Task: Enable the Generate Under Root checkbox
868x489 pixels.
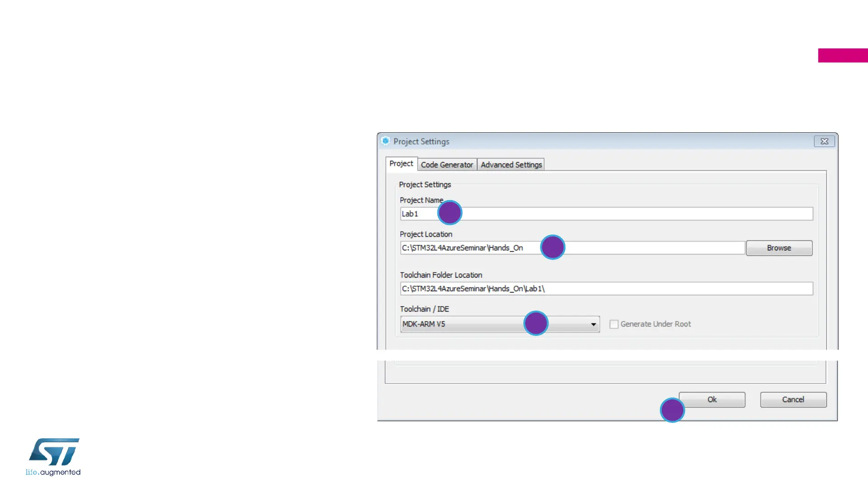Action: (x=614, y=324)
